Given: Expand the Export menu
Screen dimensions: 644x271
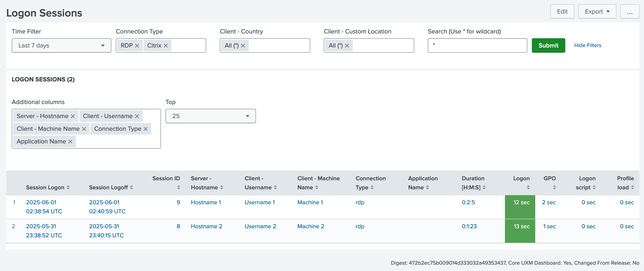Looking at the screenshot, I should 597,12.
